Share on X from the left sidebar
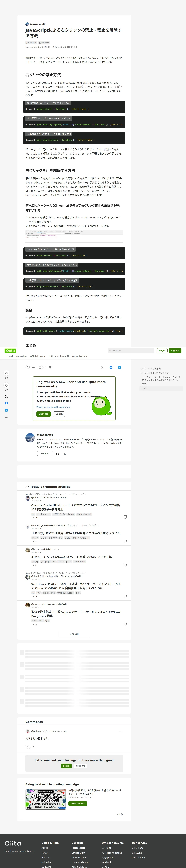Image resolution: width=186 pixels, height=868 pixels. [6, 396]
